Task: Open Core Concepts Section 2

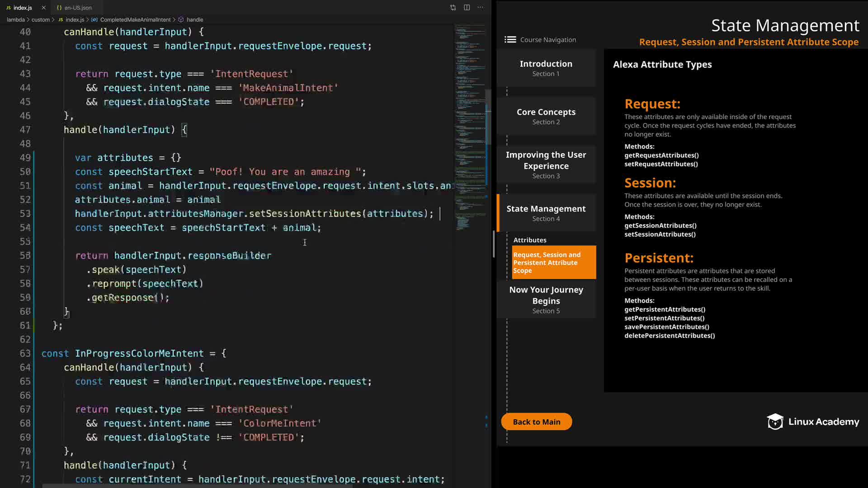Action: tap(546, 116)
